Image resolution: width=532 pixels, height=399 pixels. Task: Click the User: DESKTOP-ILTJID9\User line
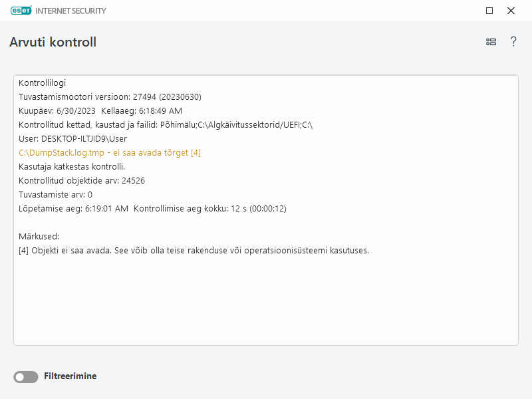point(72,139)
